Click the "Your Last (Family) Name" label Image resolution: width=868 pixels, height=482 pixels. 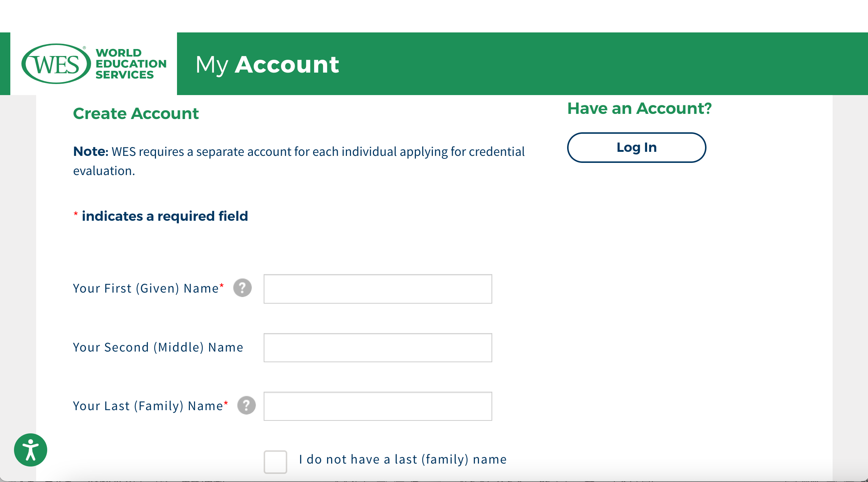(x=147, y=406)
